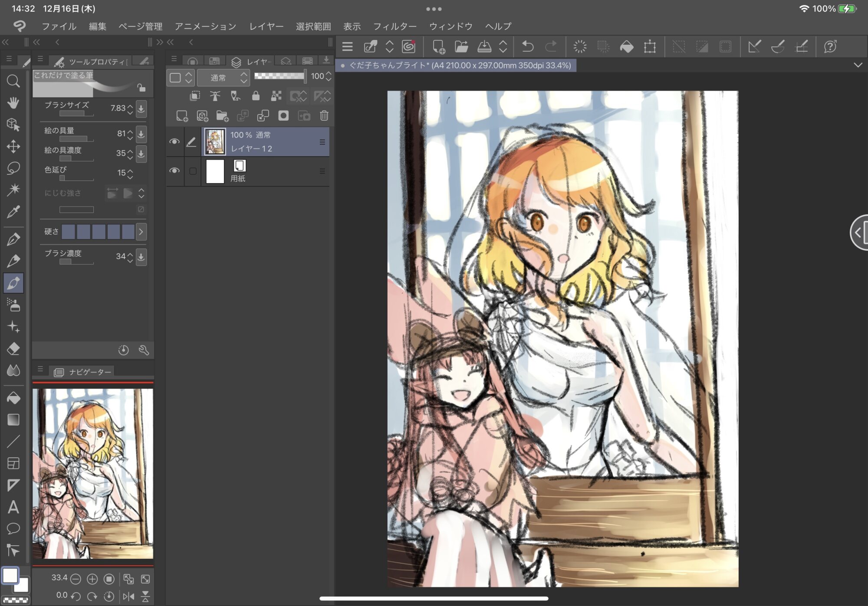Open the レイヤー menu
The image size is (868, 606).
tap(266, 26)
